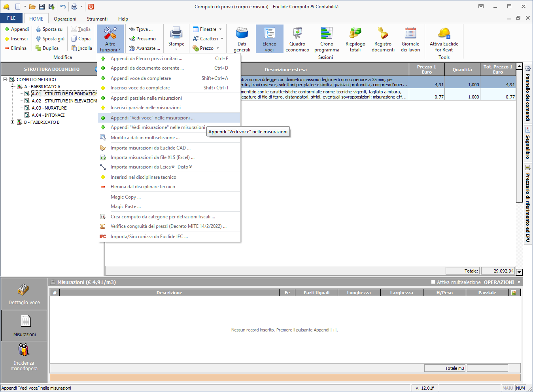Open the Quadro economico section

tap(297, 39)
